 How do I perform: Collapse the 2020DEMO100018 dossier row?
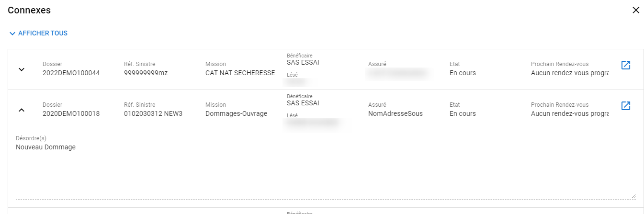pos(21,110)
